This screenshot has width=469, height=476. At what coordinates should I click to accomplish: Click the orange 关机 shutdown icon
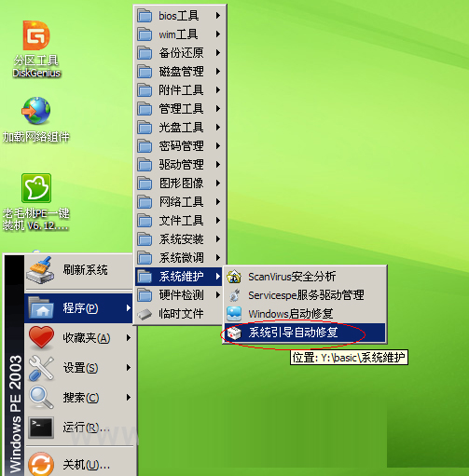41,464
